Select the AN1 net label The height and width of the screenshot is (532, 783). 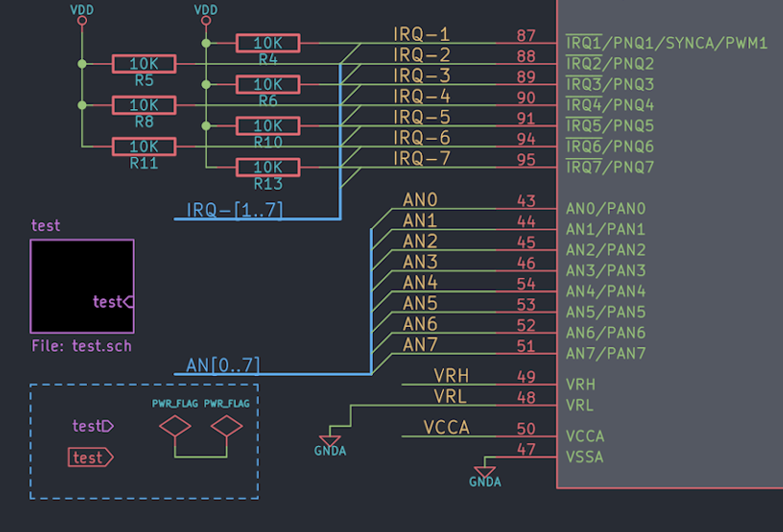(x=420, y=221)
